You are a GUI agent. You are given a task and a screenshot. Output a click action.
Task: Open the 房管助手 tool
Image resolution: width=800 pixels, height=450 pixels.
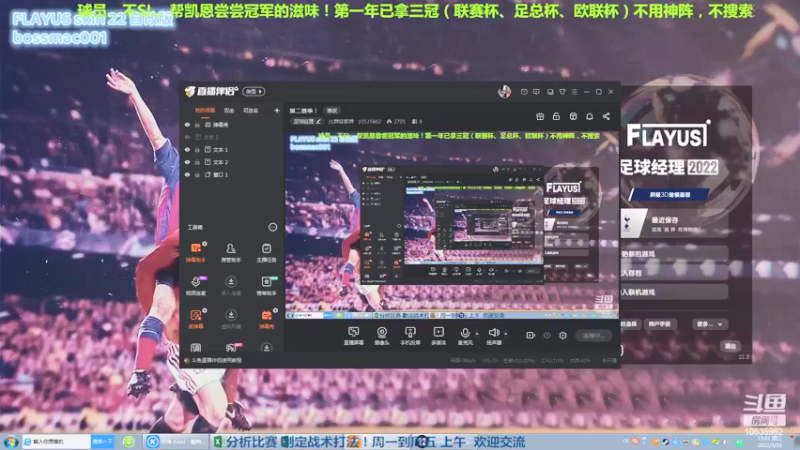pyautogui.click(x=231, y=252)
